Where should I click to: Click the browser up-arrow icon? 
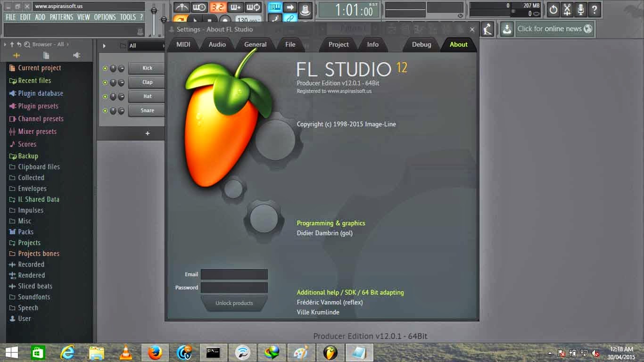click(12, 44)
